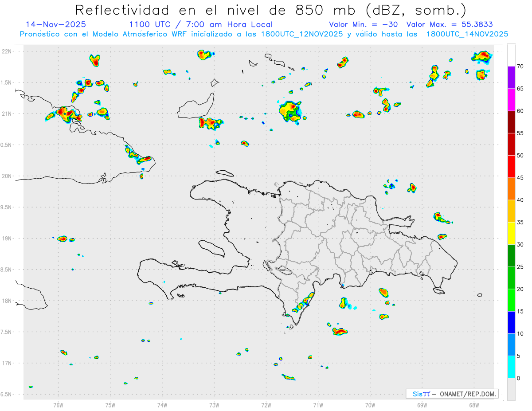
Task: Pick the cyan 0–5 dBZ color band
Action: coord(511,367)
